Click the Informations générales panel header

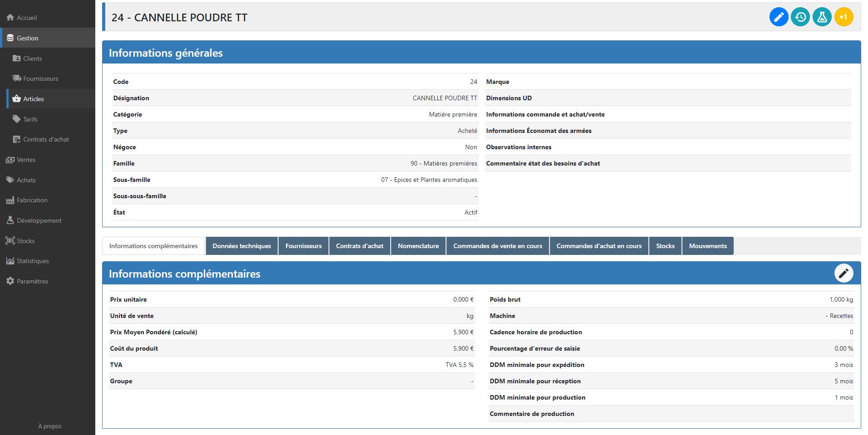481,52
